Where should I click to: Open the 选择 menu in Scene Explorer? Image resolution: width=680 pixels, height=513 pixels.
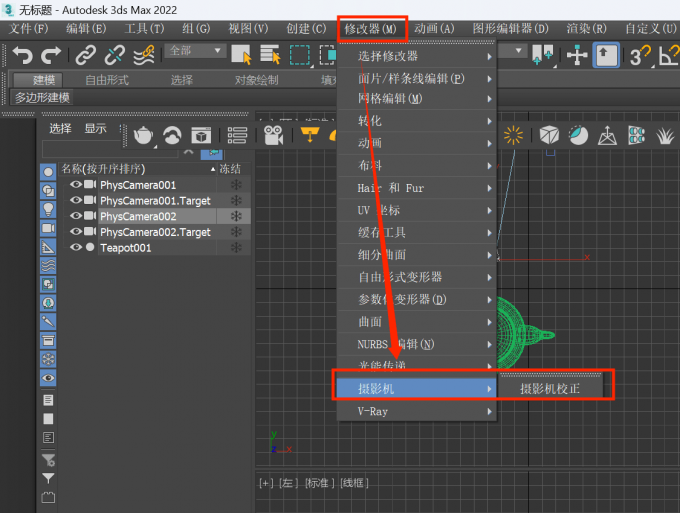click(60, 128)
